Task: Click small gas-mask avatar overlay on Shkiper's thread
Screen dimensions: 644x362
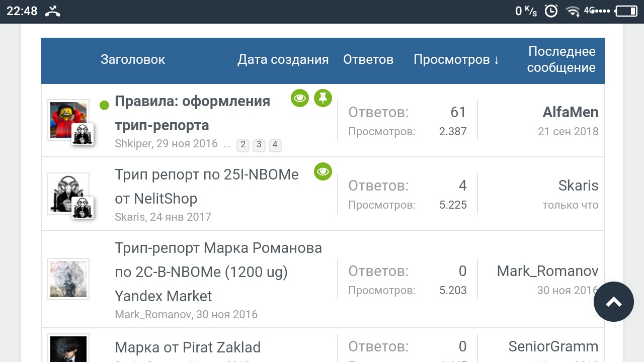Action: tap(83, 134)
